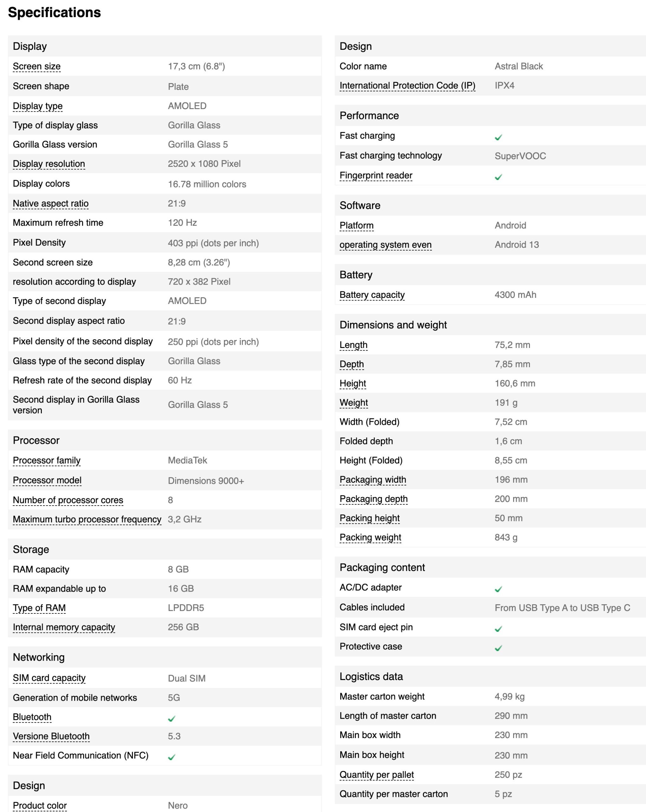Viewport: 646px width, 812px height.
Task: Open the Screen size definition link
Action: click(x=36, y=66)
